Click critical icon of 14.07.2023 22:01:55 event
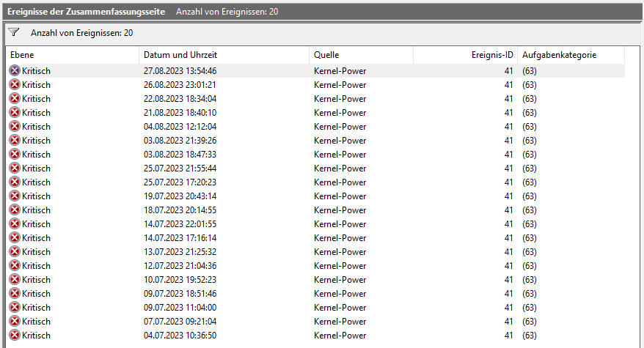Screen dimensions: 644x348 click(x=15, y=224)
